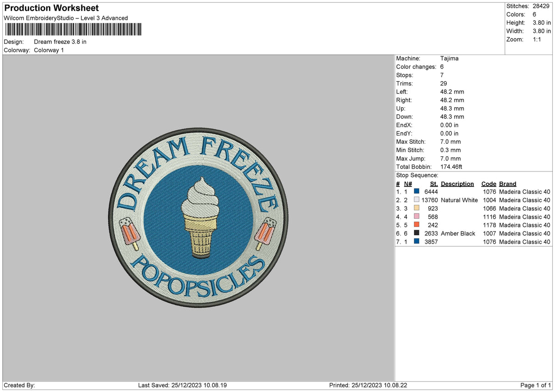Click the Max Stitch value 7.0 mm

coord(450,142)
